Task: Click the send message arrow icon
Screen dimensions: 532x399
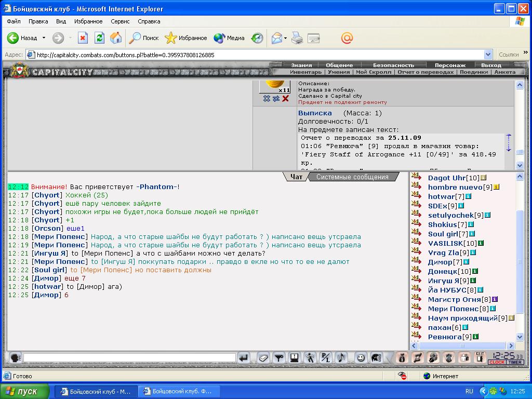Action: click(x=243, y=357)
